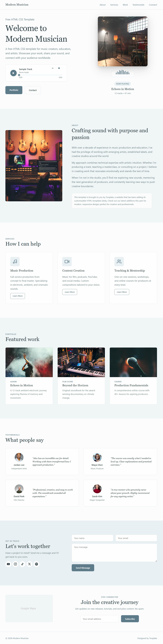Screen dimensions: 163x644
Task: Click the Music Production note icon
Action: (15, 261)
